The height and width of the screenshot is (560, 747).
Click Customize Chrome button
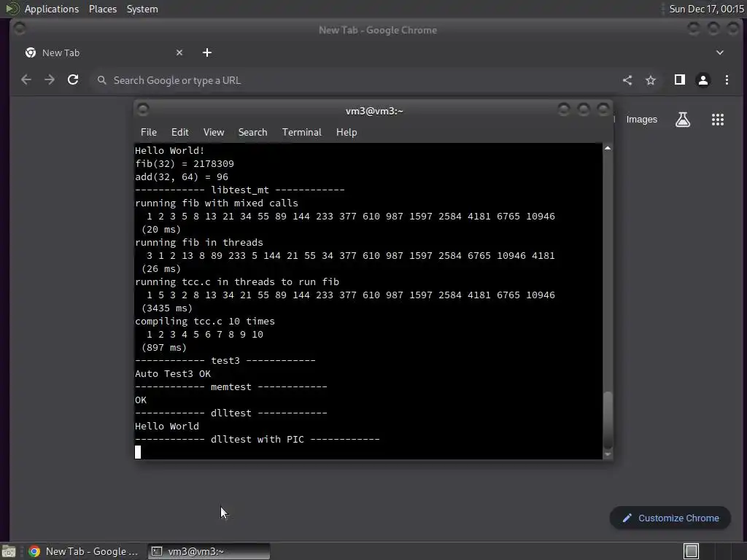coord(670,518)
